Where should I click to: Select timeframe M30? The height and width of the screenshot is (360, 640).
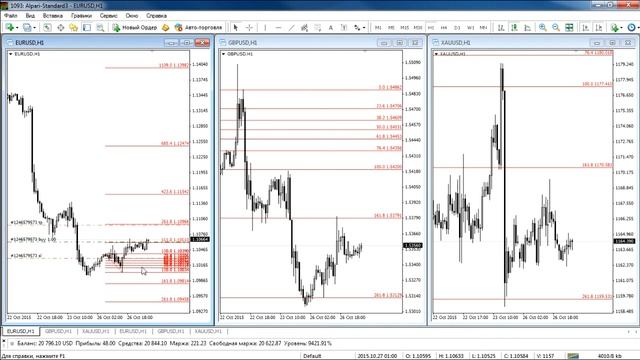tap(418, 27)
